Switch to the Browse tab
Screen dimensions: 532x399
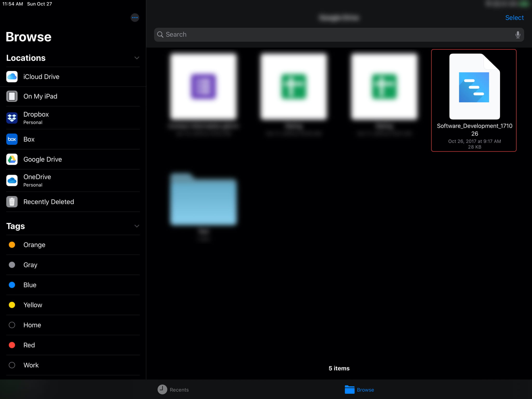click(360, 389)
